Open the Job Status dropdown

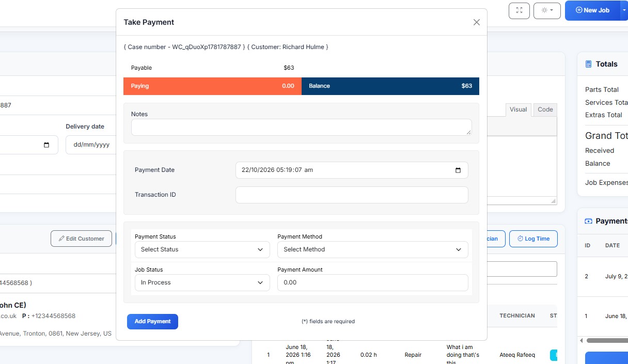(202, 282)
